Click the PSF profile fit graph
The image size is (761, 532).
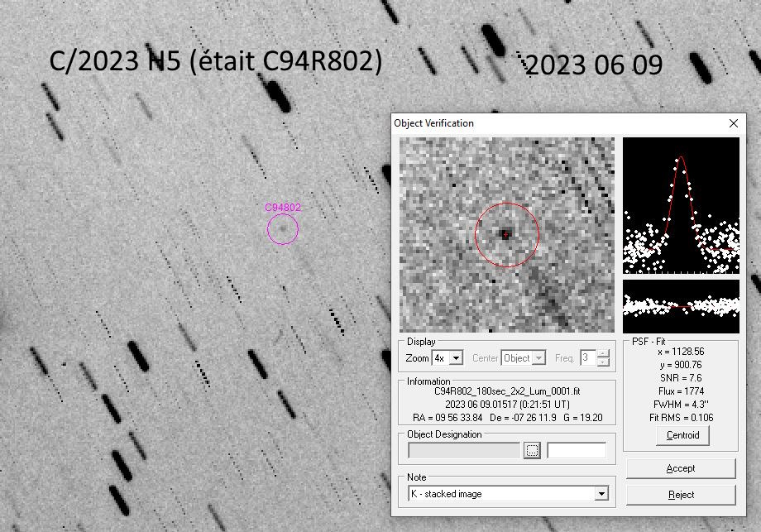(x=681, y=205)
